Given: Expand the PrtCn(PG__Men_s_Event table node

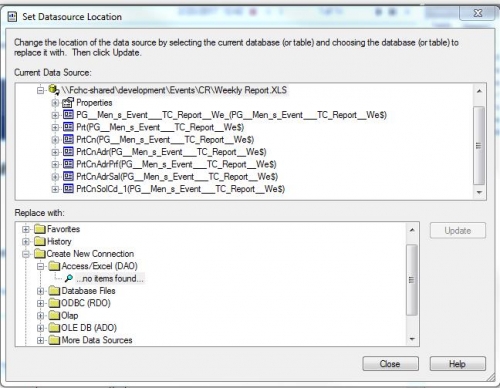Looking at the screenshot, I should (55, 140).
